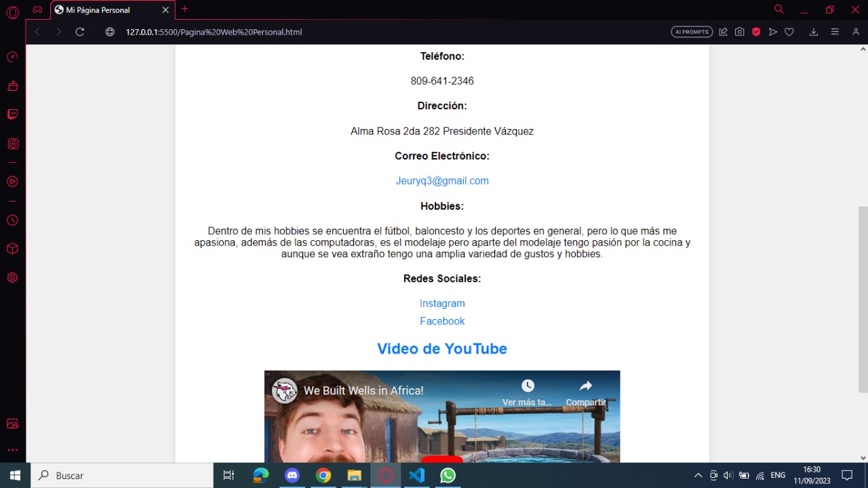Open the Easy Setup sliders panel
The image size is (868, 488).
tap(835, 31)
